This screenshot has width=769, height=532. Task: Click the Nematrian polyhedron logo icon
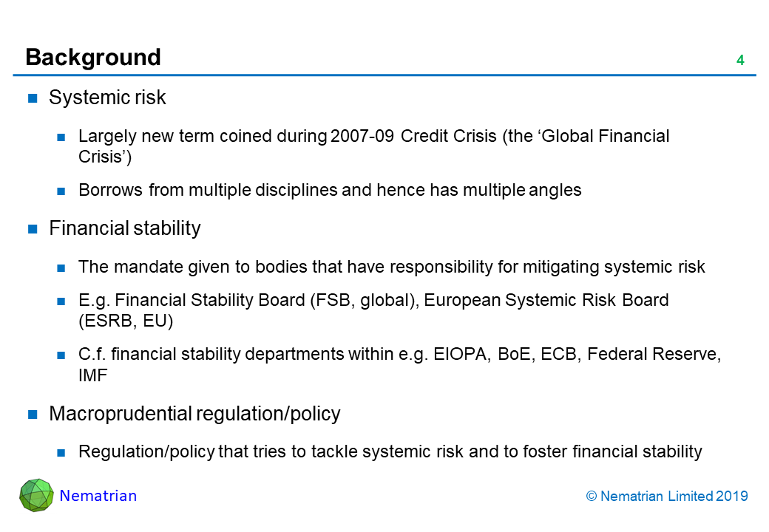(x=36, y=495)
